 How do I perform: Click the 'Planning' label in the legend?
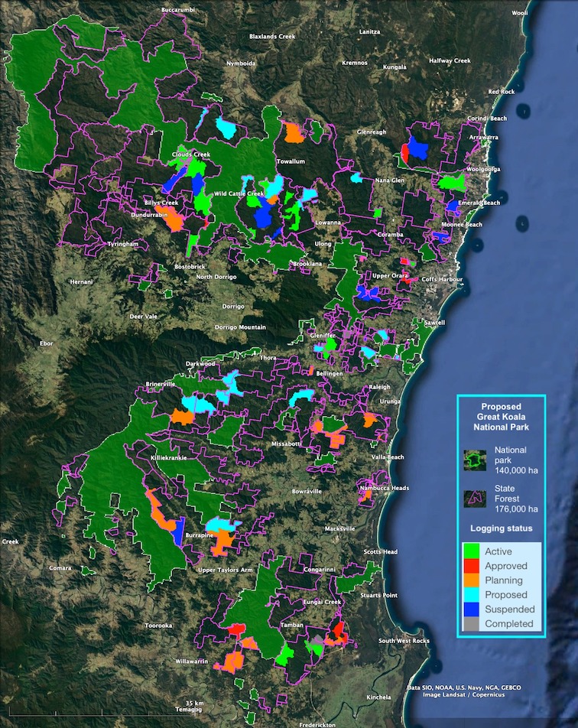click(x=504, y=580)
